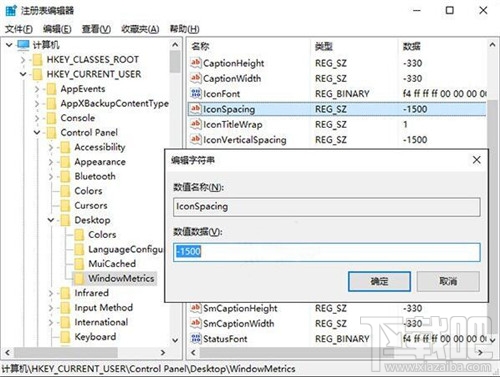Expand the Appearance node

(51, 162)
